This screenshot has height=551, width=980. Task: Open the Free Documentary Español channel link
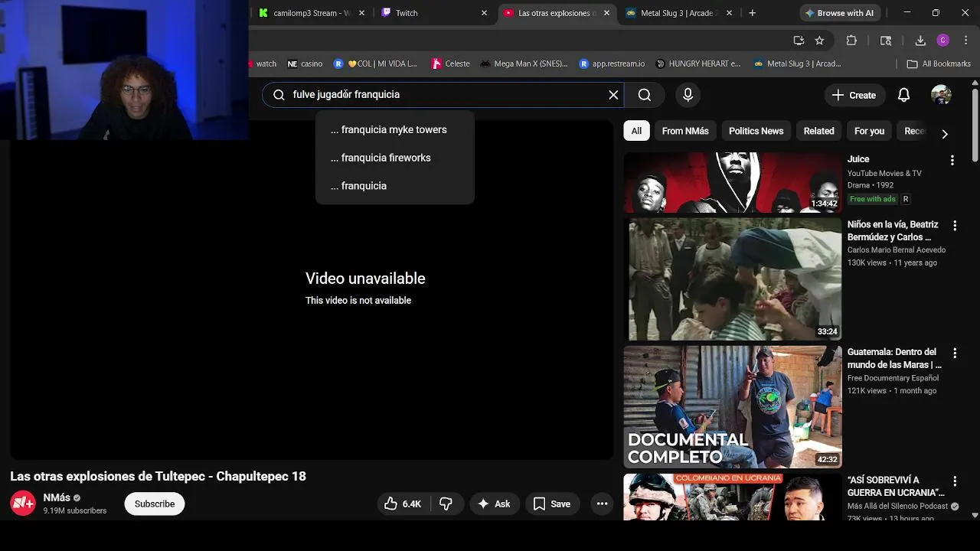pyautogui.click(x=893, y=378)
